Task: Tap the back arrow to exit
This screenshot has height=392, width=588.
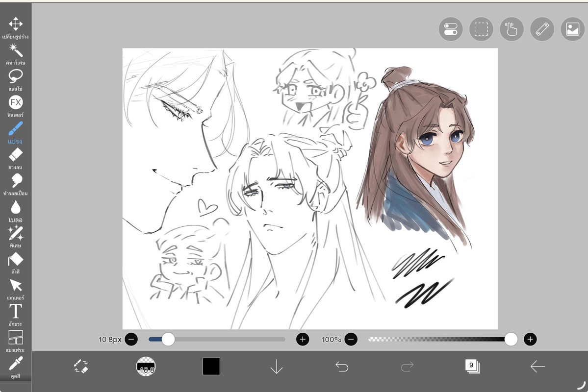Action: (x=537, y=366)
